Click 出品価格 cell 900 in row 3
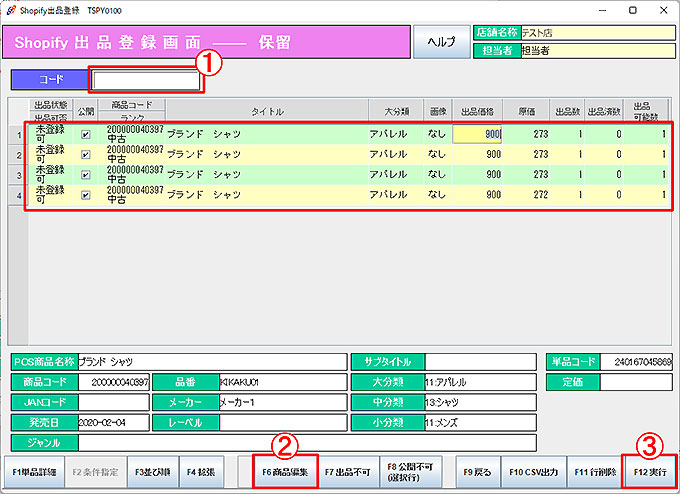This screenshot has height=494, width=680. (477, 175)
